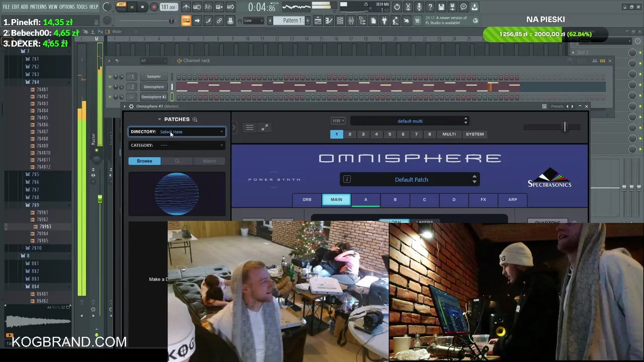Select Omnisphere part 5 button

[389, 134]
